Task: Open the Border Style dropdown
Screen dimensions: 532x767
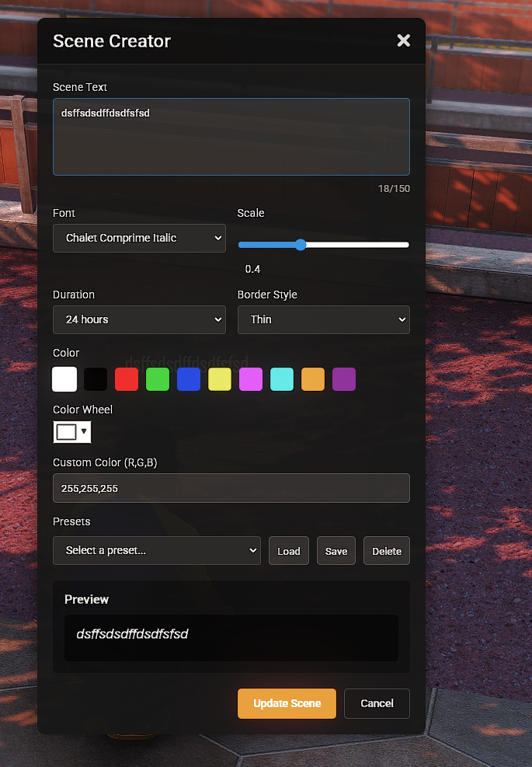Action: (x=323, y=319)
